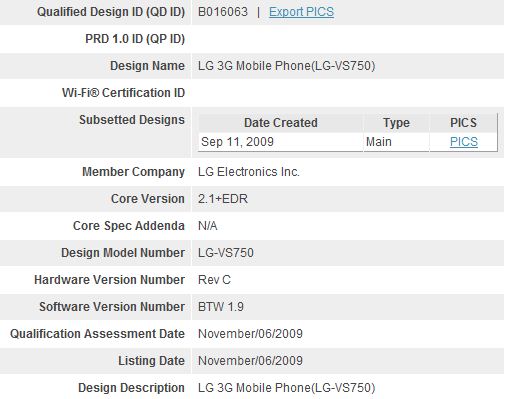The width and height of the screenshot is (505, 399).
Task: Click the PRD 1.0 ID (QP ID) label
Action: (x=135, y=39)
